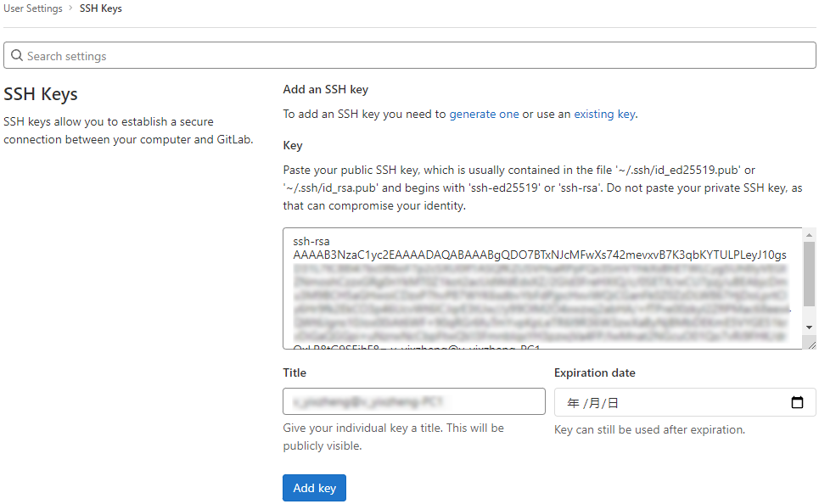819x504 pixels.
Task: Click the key textarea scroll-down arrow
Action: pyautogui.click(x=809, y=328)
